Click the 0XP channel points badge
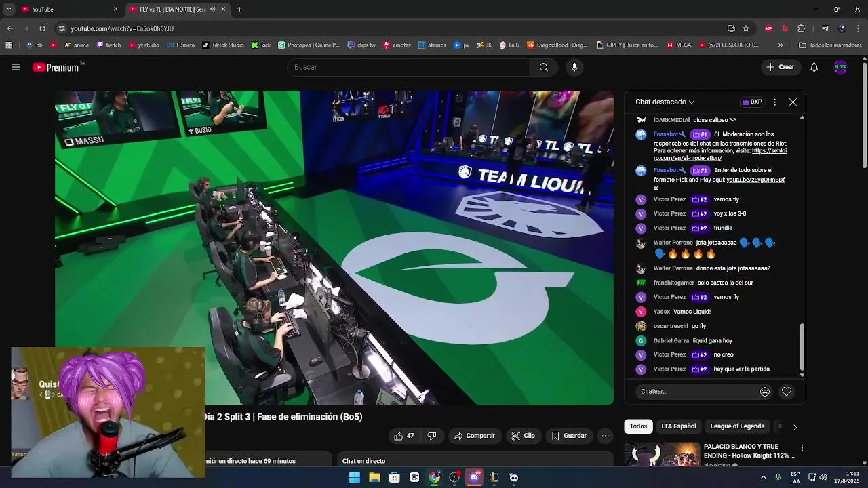The width and height of the screenshot is (868, 488). [x=752, y=102]
